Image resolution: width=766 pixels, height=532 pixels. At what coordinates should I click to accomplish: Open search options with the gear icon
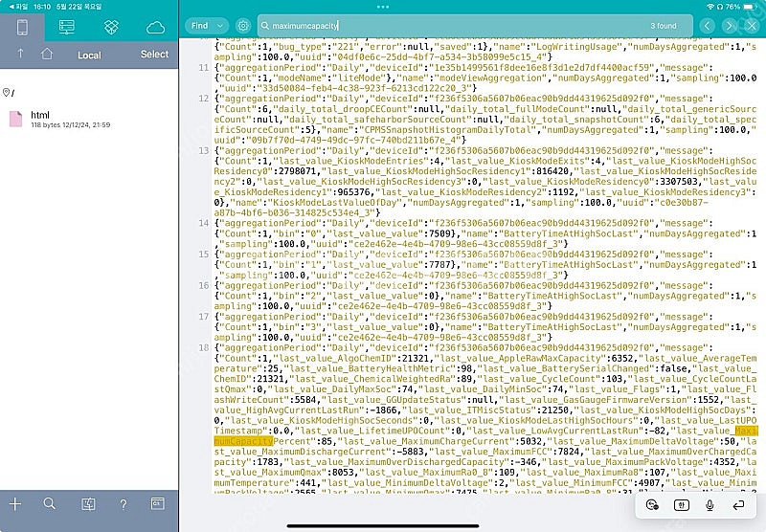coord(243,26)
